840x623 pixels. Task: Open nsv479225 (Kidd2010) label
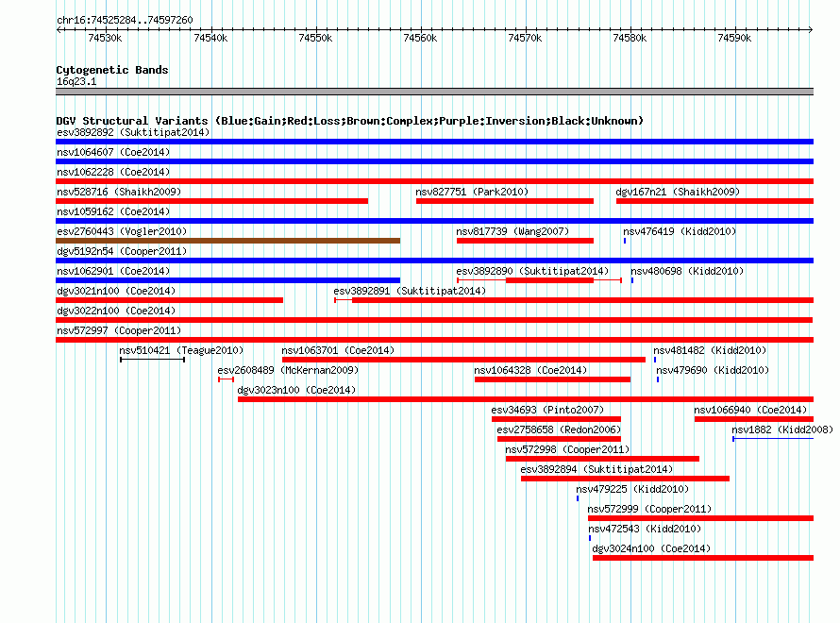(x=632, y=489)
